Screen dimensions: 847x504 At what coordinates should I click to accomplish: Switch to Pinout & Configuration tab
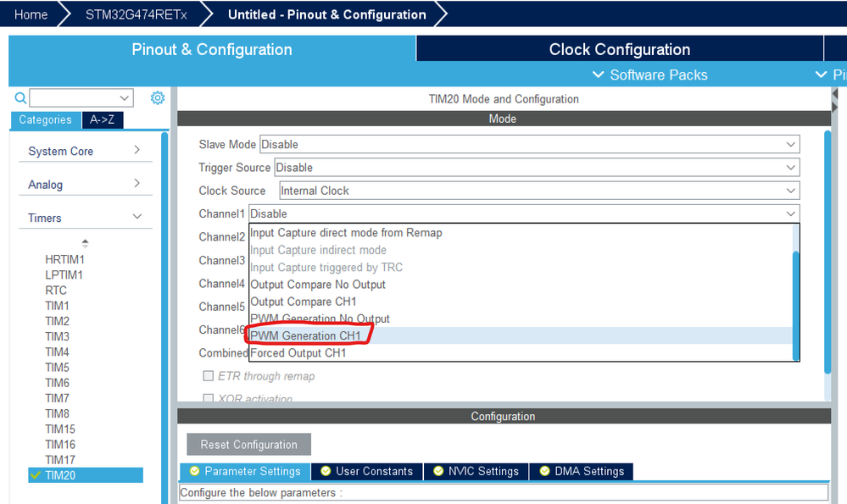click(212, 49)
